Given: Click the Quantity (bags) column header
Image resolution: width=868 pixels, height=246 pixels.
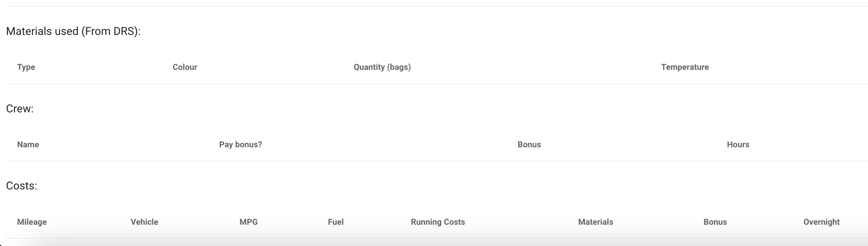Looking at the screenshot, I should tap(382, 67).
